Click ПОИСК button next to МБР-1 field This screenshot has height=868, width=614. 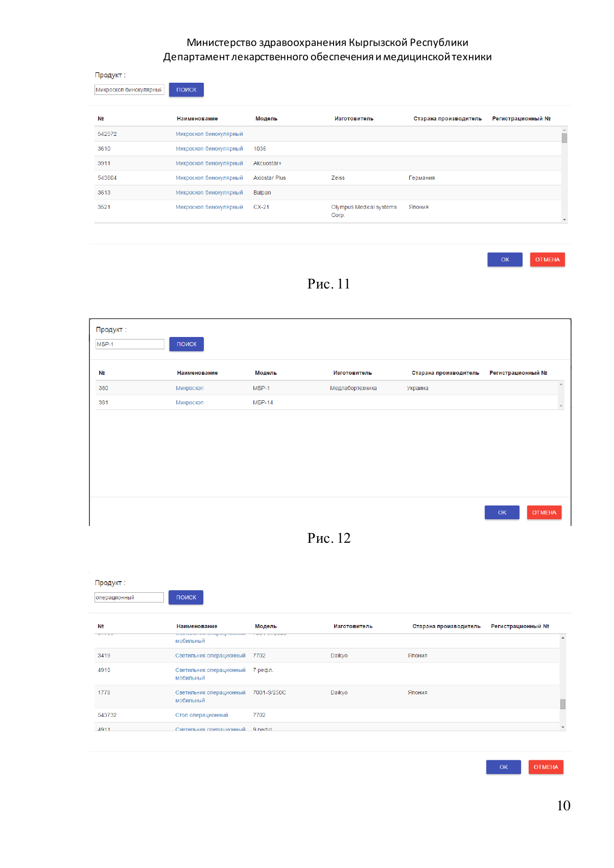(x=186, y=344)
